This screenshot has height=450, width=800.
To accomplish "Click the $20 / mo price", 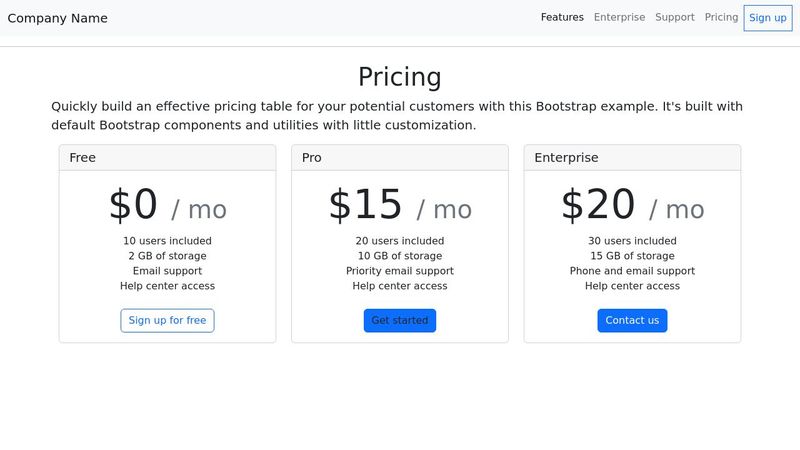I will 632,205.
